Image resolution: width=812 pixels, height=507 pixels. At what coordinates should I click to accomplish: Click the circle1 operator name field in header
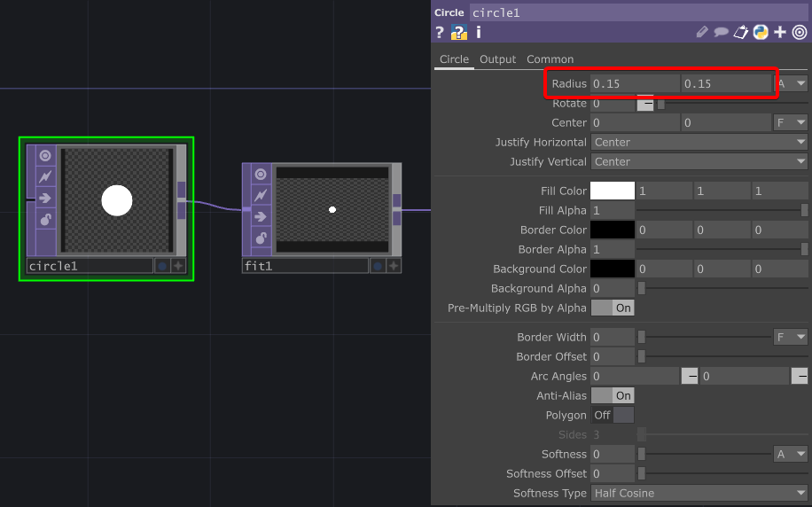click(x=638, y=12)
